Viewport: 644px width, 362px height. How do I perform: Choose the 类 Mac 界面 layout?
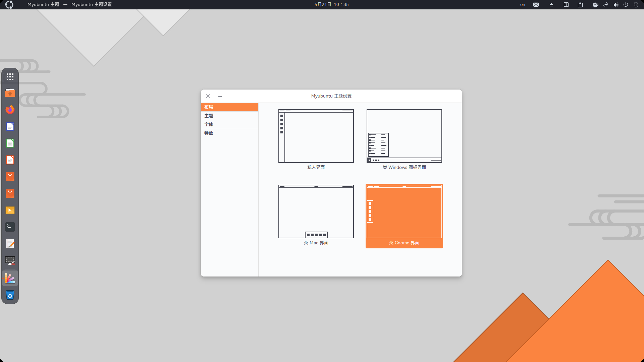click(x=316, y=215)
